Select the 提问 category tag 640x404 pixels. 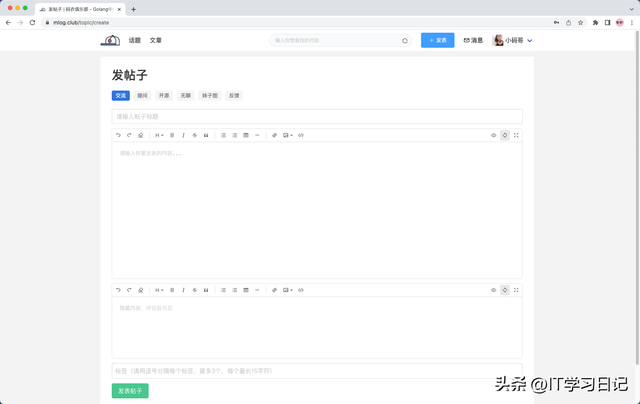pos(142,95)
